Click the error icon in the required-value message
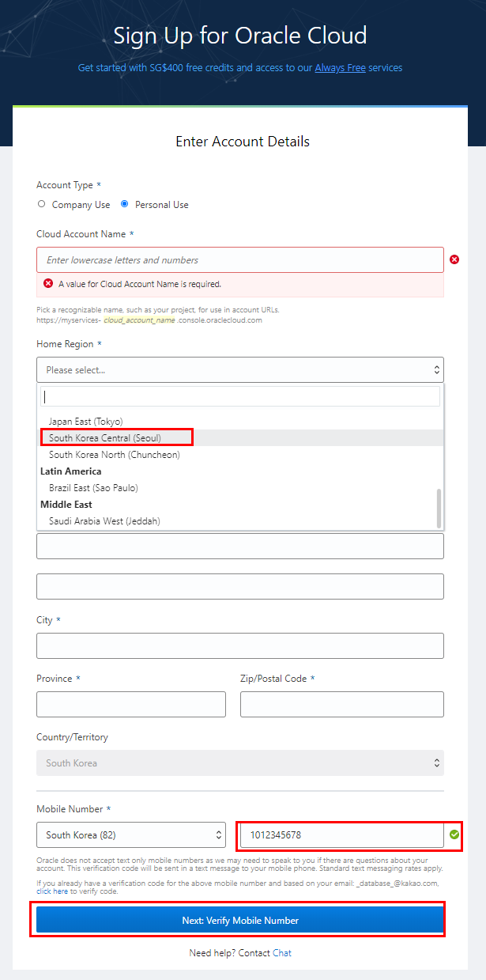The width and height of the screenshot is (486, 980). click(48, 283)
